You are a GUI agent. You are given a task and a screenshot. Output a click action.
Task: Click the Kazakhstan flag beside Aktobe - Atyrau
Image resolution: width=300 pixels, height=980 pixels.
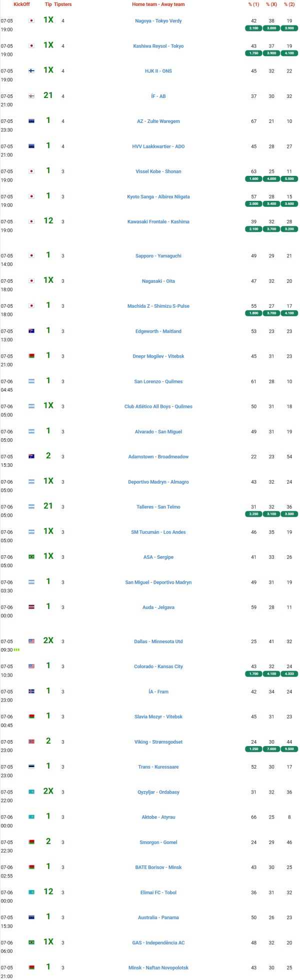click(x=31, y=817)
